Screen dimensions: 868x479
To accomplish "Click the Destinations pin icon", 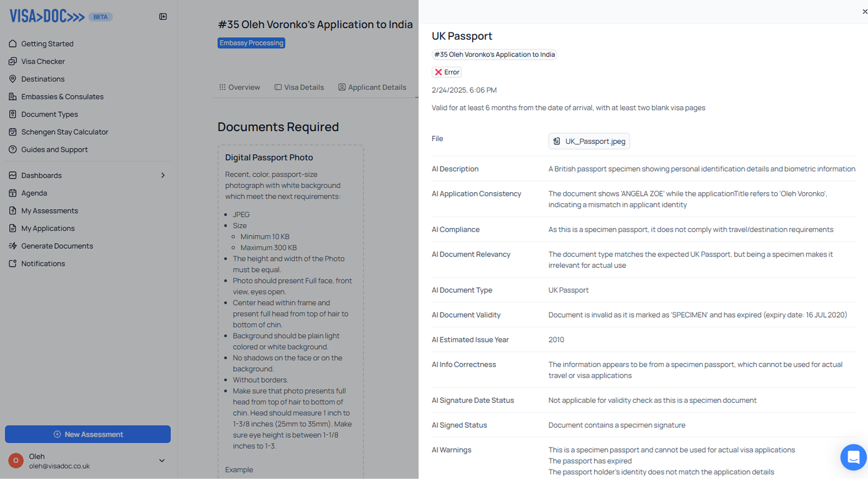I will (x=12, y=79).
